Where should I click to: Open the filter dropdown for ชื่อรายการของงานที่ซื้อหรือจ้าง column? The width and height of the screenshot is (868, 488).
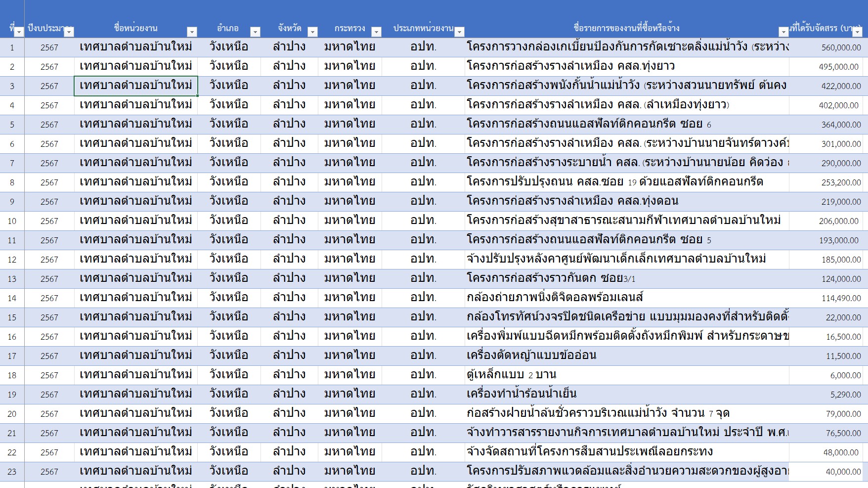[x=783, y=32]
